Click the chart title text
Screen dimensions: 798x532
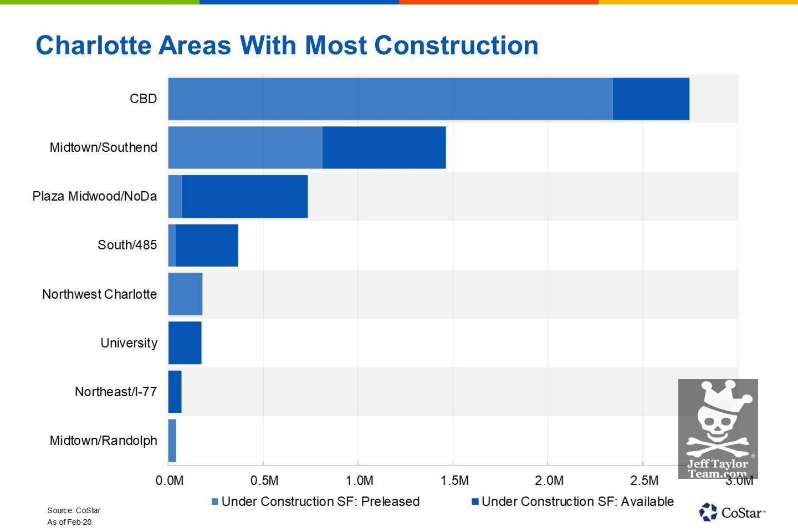287,45
